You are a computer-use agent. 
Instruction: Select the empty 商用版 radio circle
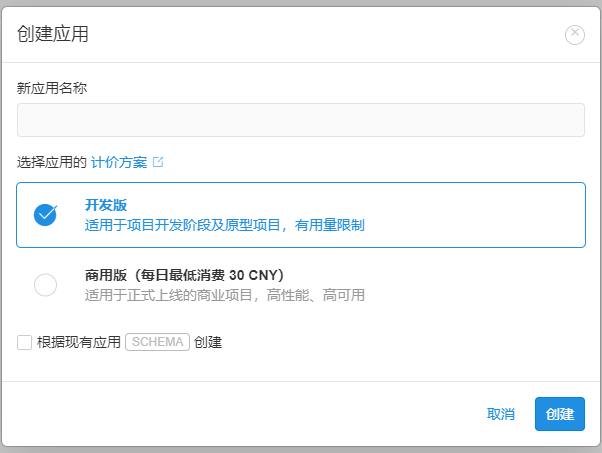[x=45, y=285]
